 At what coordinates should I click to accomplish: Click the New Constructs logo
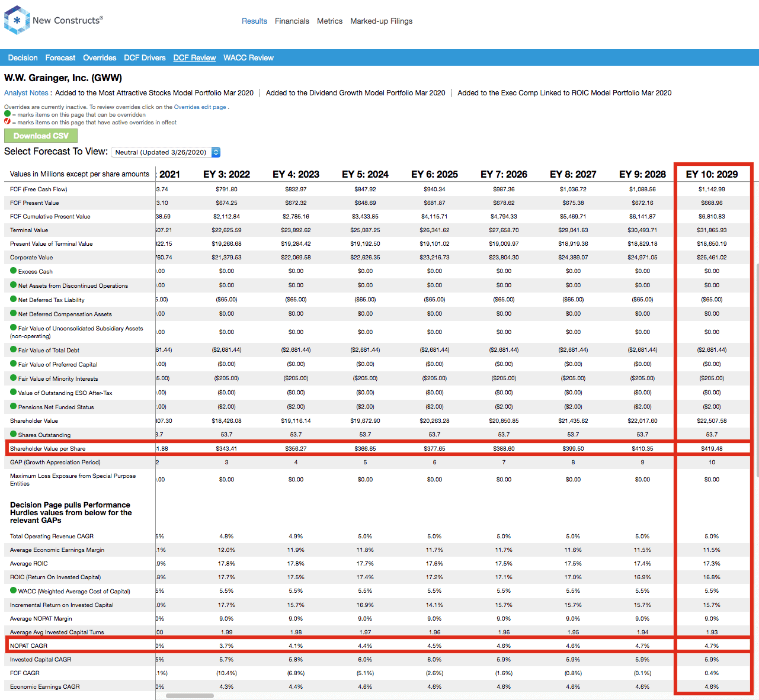(x=53, y=20)
